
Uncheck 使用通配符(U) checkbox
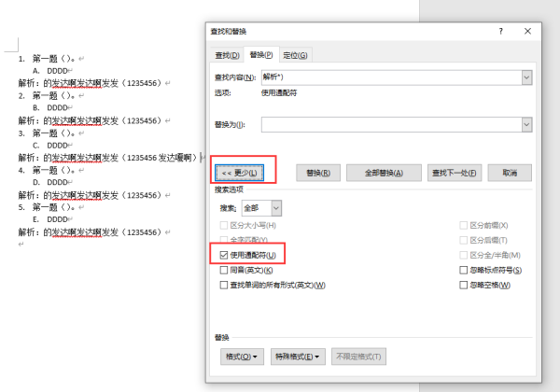pyautogui.click(x=224, y=255)
